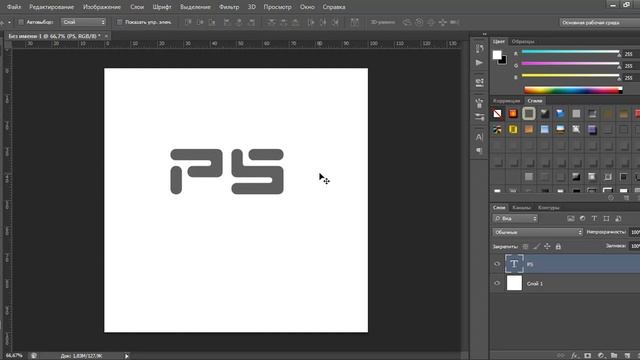Open the Файл menu
Viewport: 640px width, 360px height.
pos(14,7)
